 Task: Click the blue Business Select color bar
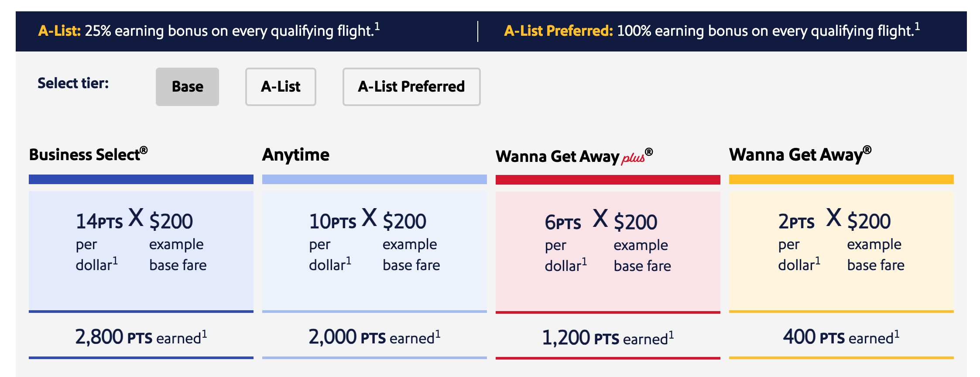tap(140, 178)
